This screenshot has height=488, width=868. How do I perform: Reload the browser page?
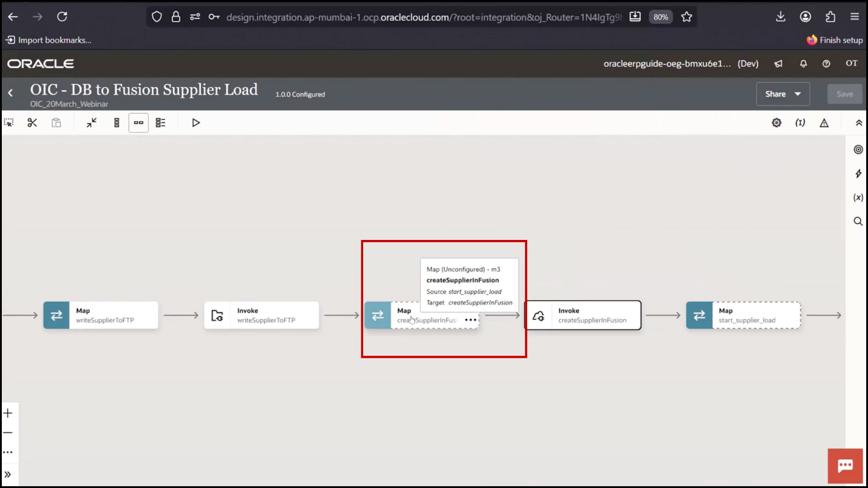(x=62, y=17)
